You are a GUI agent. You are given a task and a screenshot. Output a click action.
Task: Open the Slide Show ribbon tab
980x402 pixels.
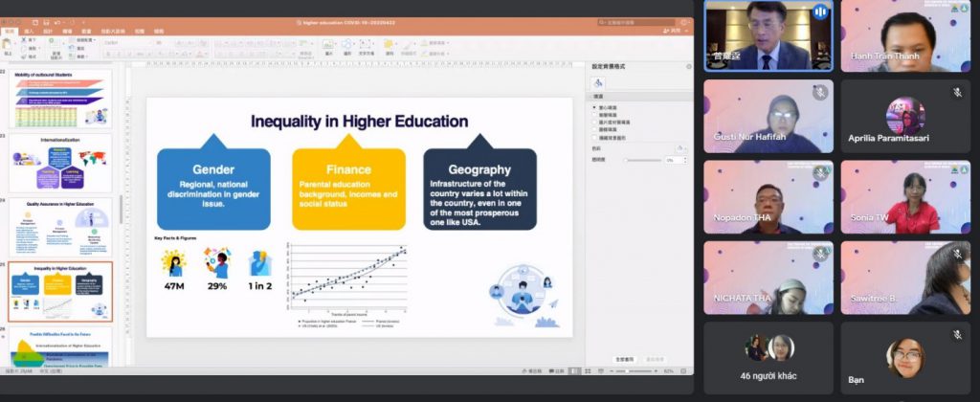click(113, 31)
